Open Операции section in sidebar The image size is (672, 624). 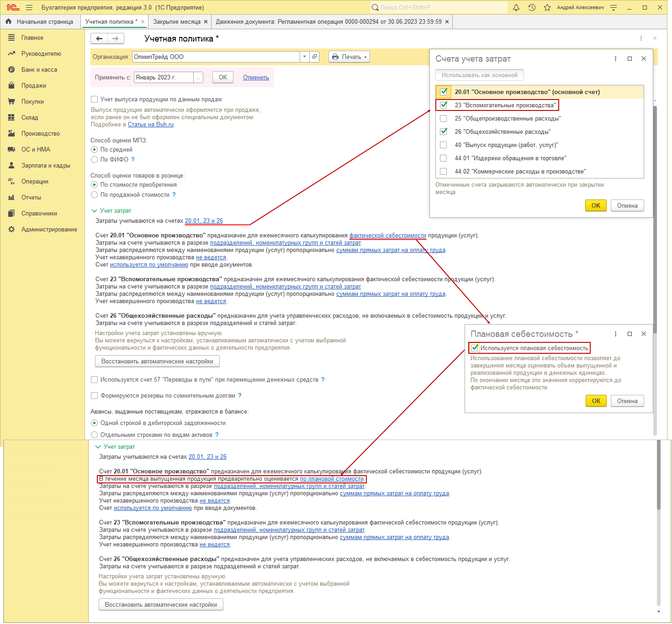(35, 182)
